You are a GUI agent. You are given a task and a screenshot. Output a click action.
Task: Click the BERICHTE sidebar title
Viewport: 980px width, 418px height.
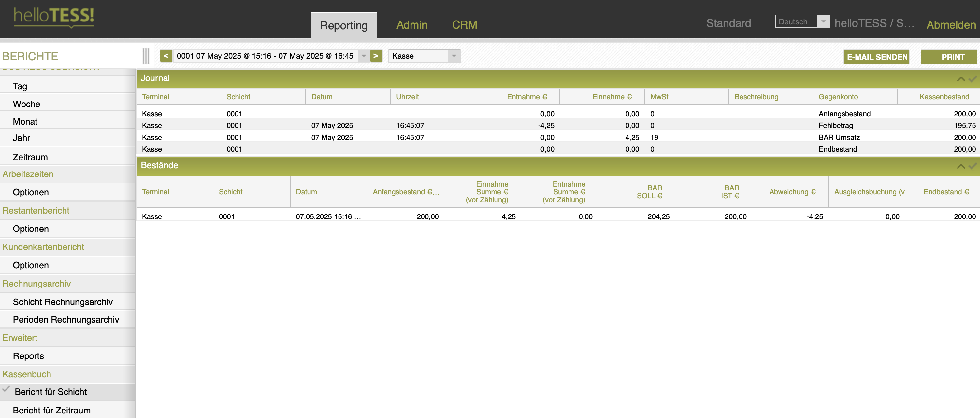[30, 56]
